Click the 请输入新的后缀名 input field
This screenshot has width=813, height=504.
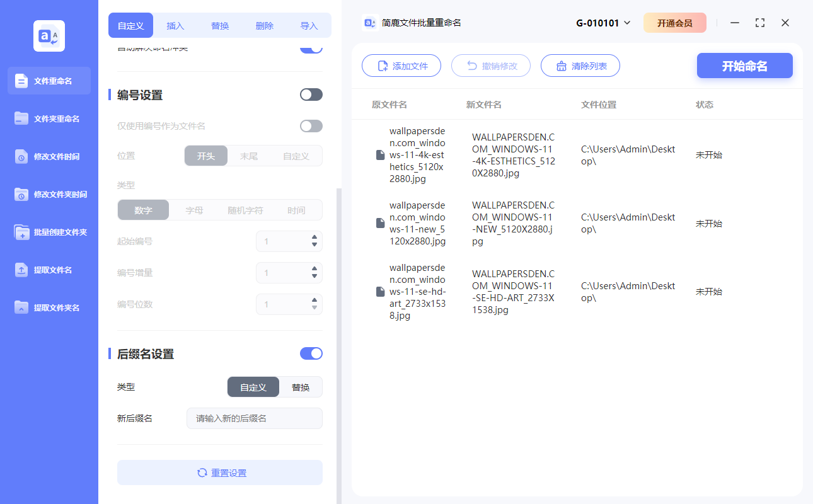[254, 418]
